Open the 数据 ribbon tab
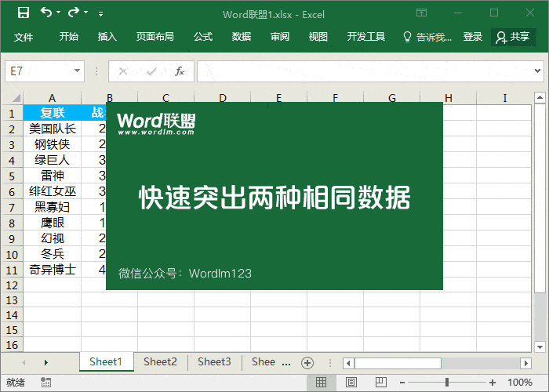 click(242, 37)
